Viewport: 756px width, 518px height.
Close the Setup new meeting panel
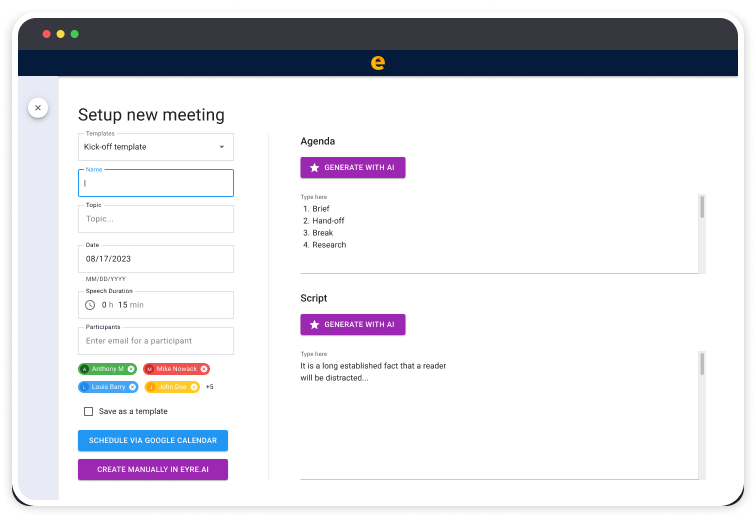coord(38,107)
